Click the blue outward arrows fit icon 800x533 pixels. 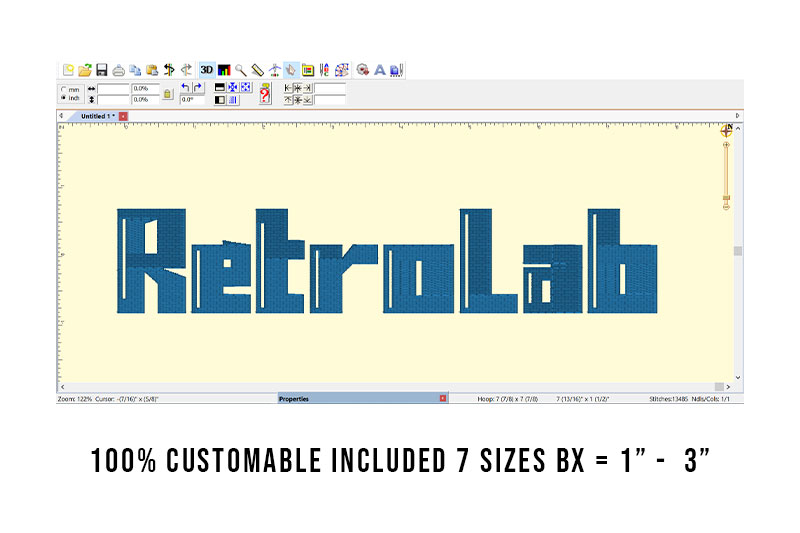coord(246,87)
